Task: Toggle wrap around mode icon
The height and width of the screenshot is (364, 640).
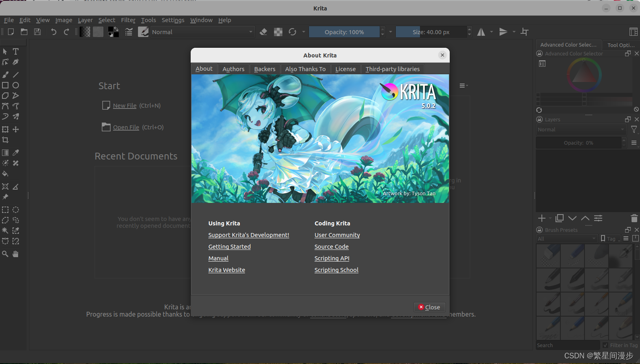Action: coord(525,32)
